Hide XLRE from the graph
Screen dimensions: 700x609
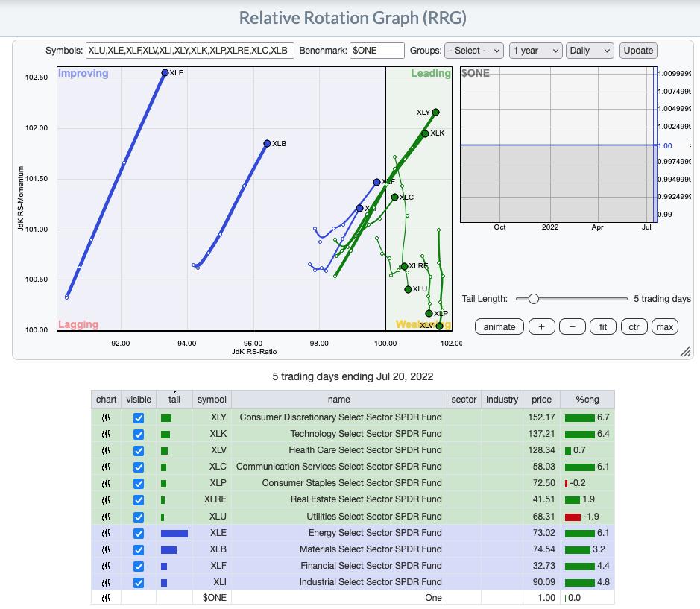tap(139, 500)
